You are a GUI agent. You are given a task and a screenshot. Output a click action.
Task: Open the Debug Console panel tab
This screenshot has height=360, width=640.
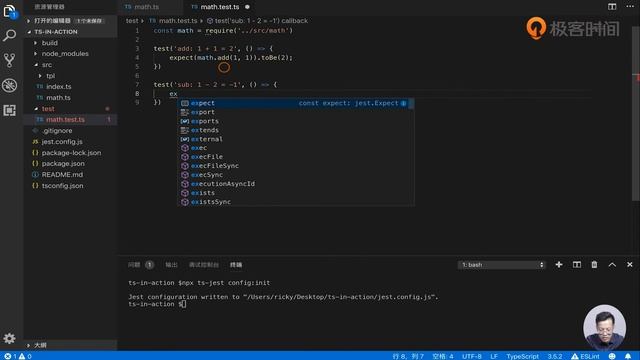point(204,265)
